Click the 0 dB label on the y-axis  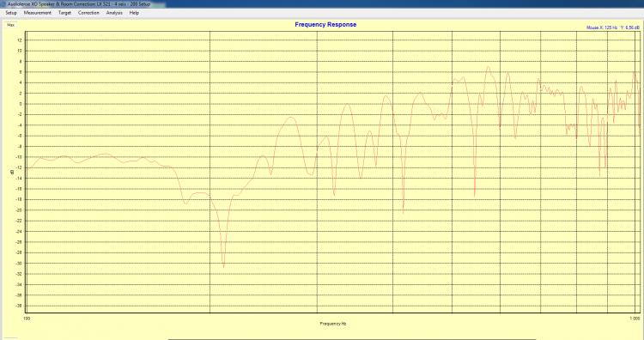pos(20,104)
